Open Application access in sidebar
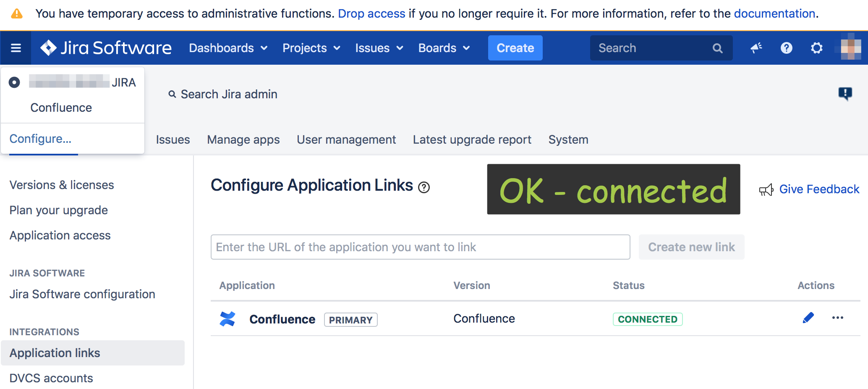The image size is (868, 389). tap(60, 235)
